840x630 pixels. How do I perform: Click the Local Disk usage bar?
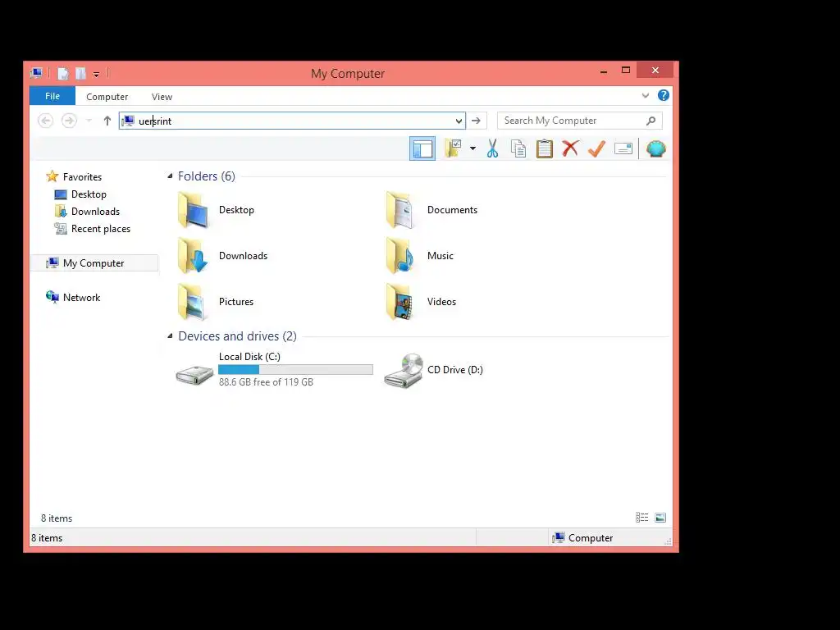[295, 370]
